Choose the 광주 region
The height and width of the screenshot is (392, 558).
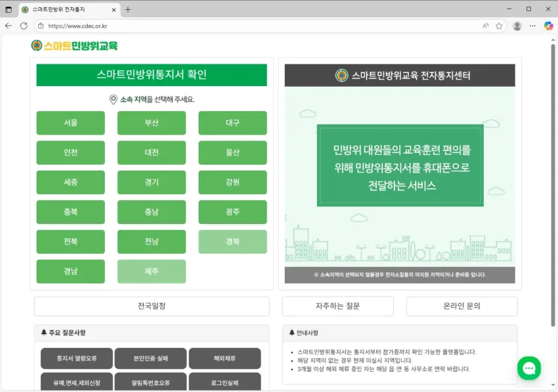point(232,212)
